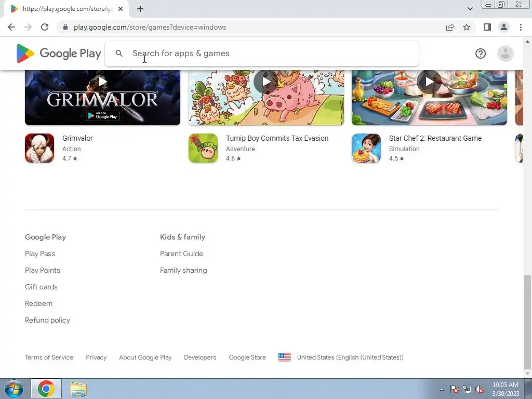Click the Simulation genre label
Viewport: 532px width, 399px height.
[404, 149]
